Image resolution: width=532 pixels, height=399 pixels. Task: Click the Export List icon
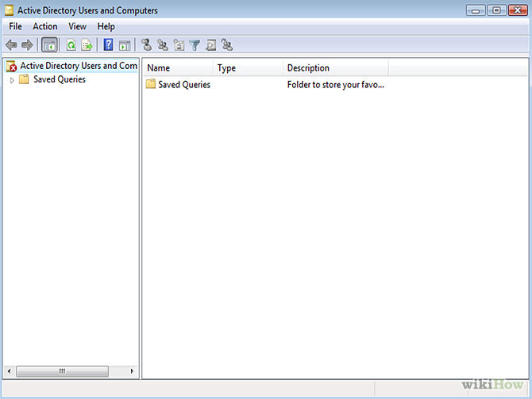tap(87, 44)
